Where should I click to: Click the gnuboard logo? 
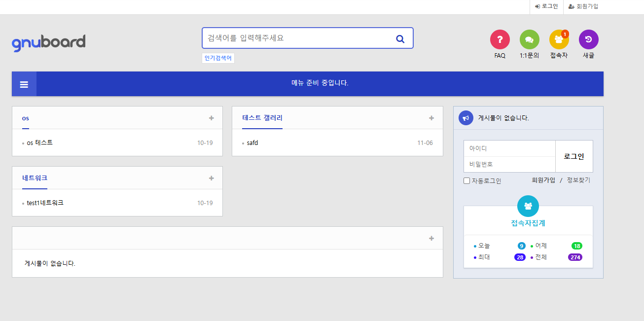[x=49, y=42]
